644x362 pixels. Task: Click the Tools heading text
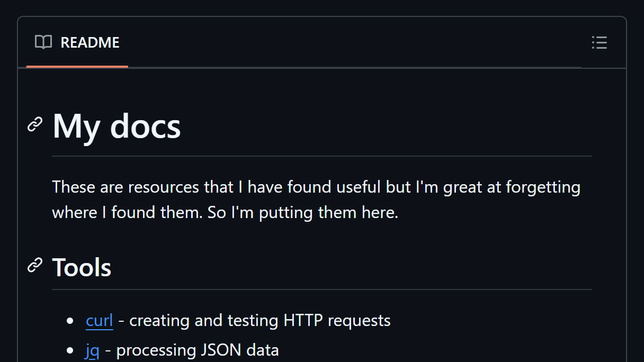(x=82, y=267)
